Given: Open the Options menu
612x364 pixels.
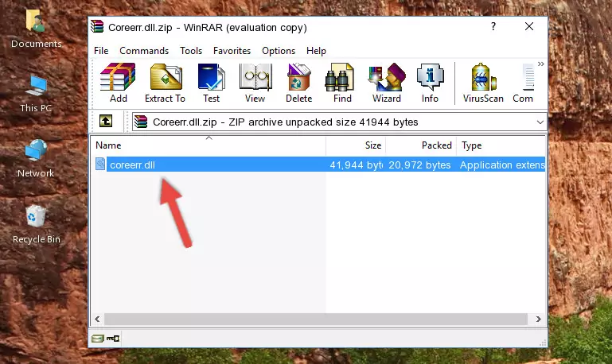Looking at the screenshot, I should pos(279,51).
